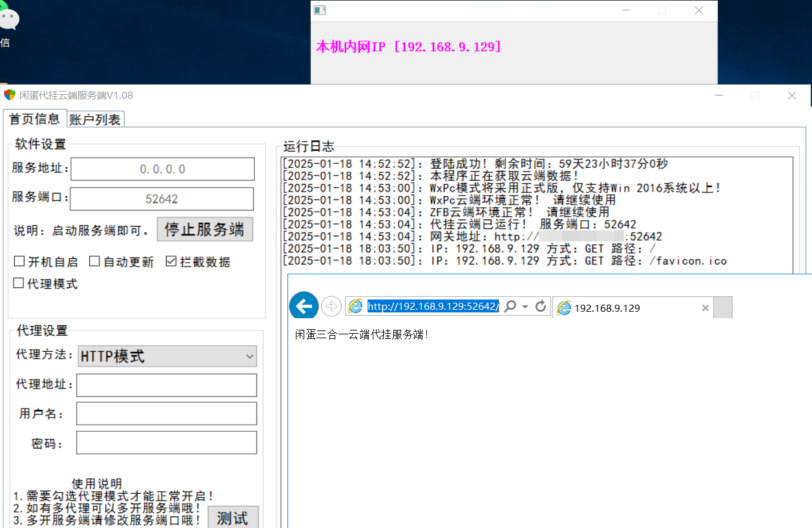Open the address bar history dropdown
The width and height of the screenshot is (812, 528).
525,307
